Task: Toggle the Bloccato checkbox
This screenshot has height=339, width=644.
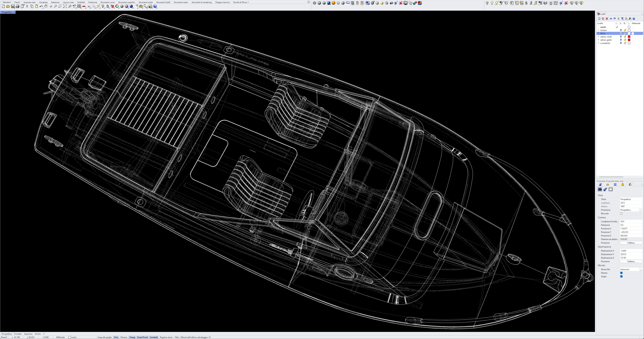Action: click(621, 213)
